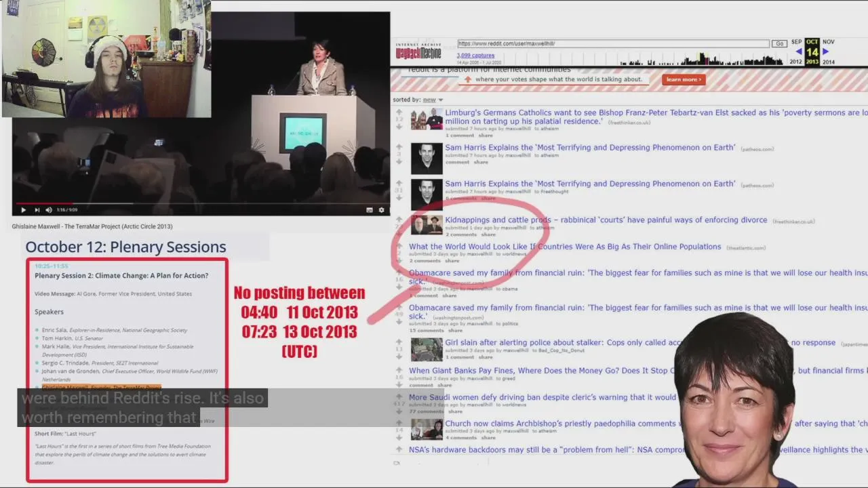Go to previous capture blue arrow
The width and height of the screenshot is (868, 488).
pos(798,52)
